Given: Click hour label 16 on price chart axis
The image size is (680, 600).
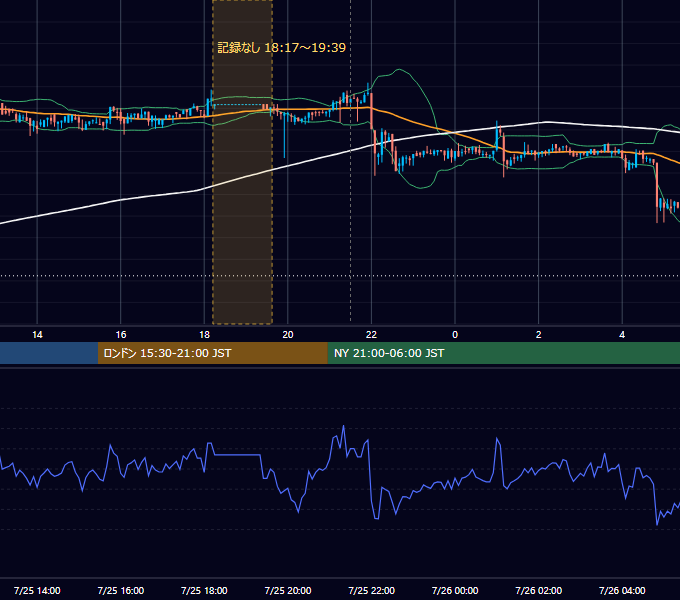Looking at the screenshot, I should [x=121, y=335].
